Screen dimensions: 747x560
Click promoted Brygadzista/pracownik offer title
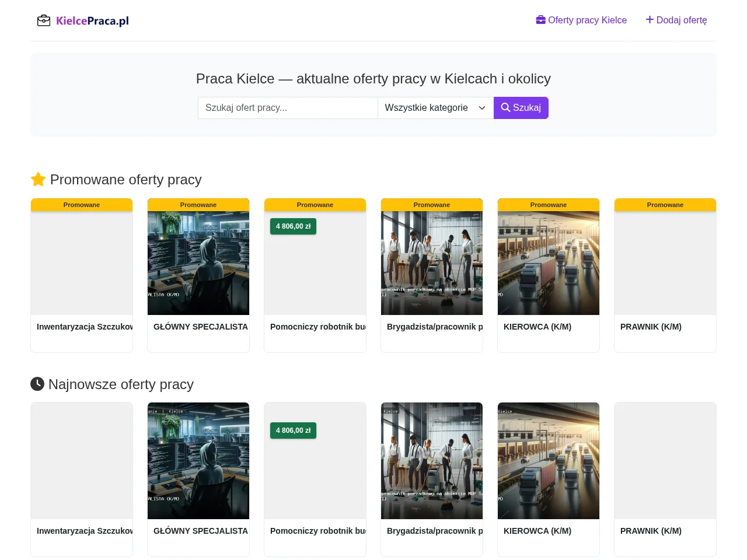click(x=435, y=327)
